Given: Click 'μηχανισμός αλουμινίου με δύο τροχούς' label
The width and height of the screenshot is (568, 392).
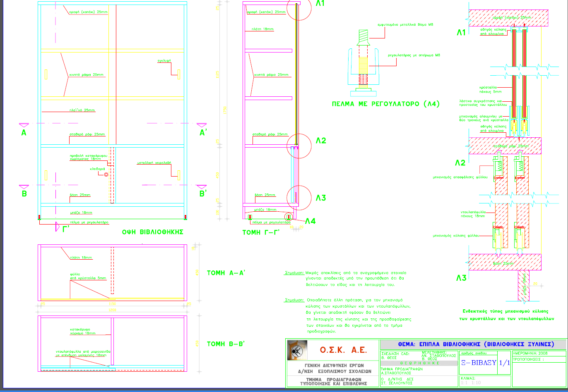Looking at the screenshot, I should coord(484,118).
